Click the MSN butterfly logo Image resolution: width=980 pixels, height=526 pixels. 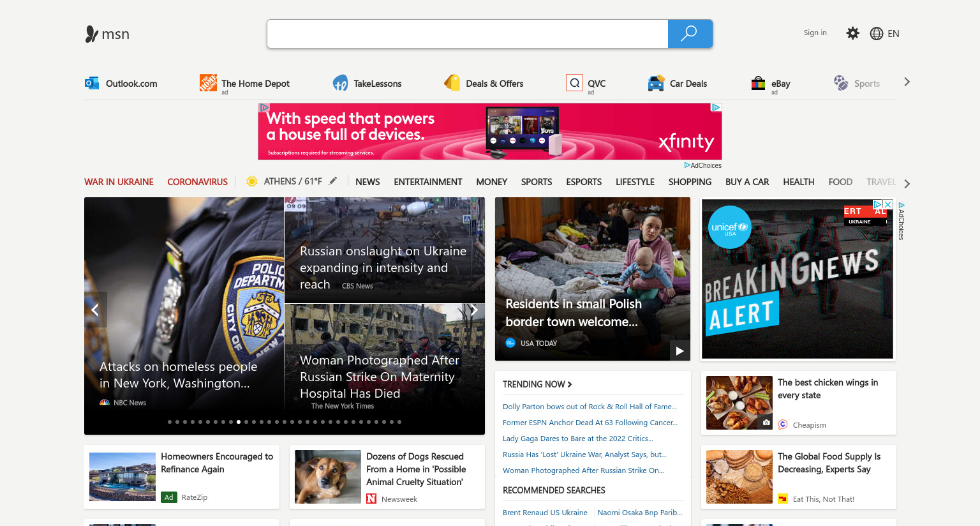pos(92,34)
